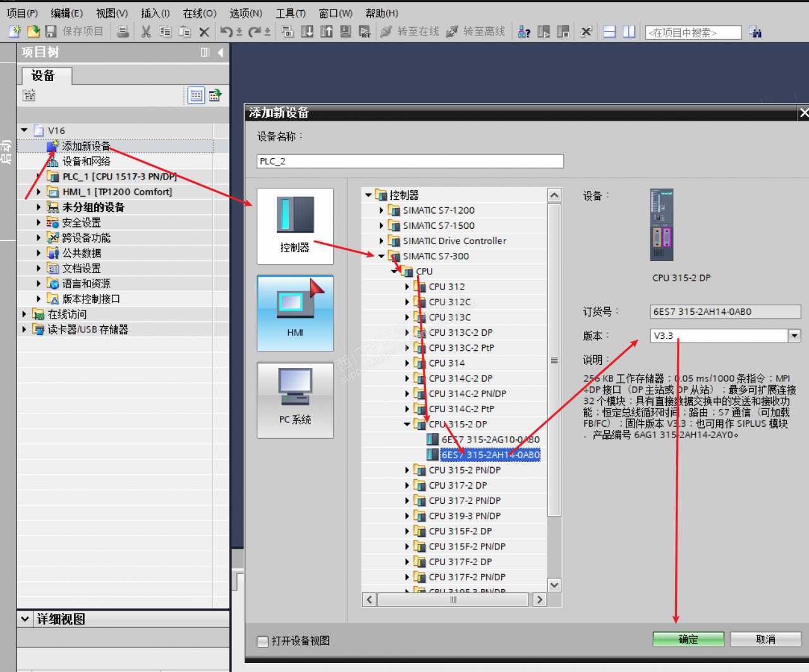The height and width of the screenshot is (672, 809).
Task: Click the start runtime RT icon
Action: (365, 31)
